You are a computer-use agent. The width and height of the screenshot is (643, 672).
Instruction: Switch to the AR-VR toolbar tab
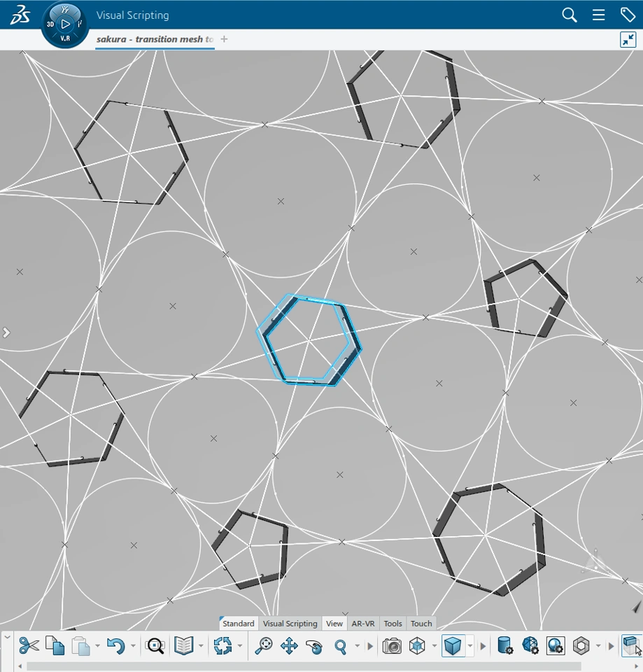click(363, 624)
